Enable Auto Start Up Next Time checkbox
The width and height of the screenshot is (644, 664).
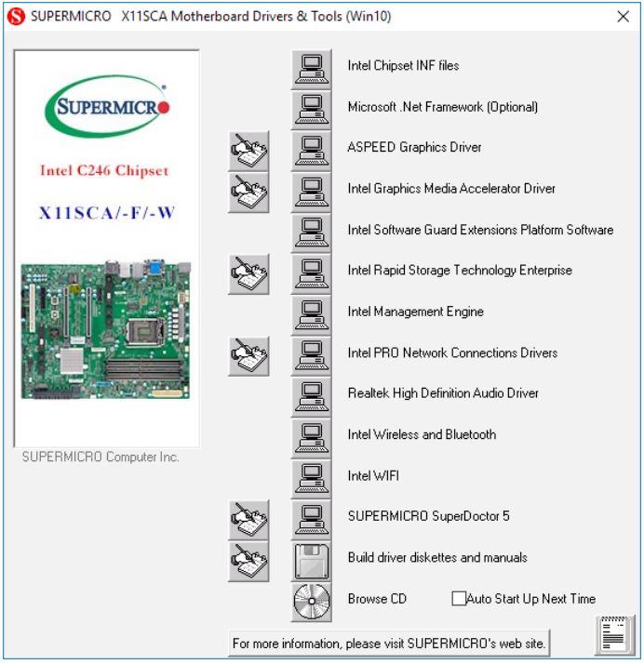pyautogui.click(x=459, y=599)
